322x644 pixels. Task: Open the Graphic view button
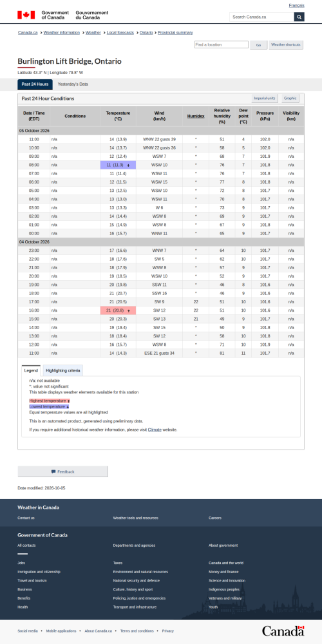click(290, 99)
